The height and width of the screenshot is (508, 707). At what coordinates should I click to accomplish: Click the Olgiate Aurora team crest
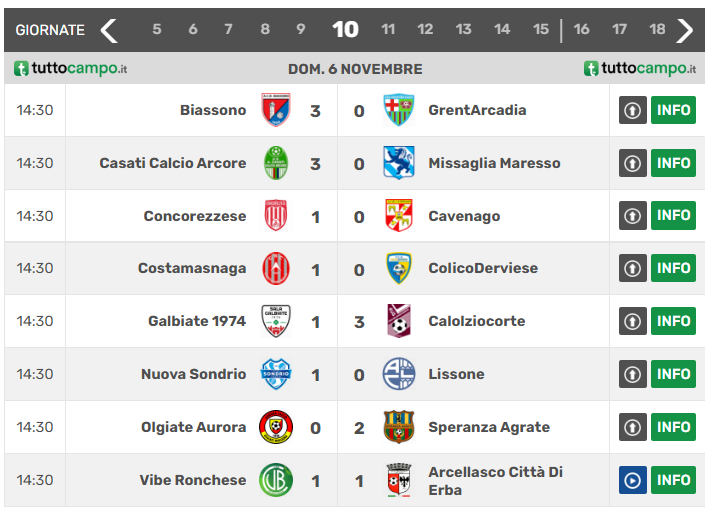(x=276, y=427)
